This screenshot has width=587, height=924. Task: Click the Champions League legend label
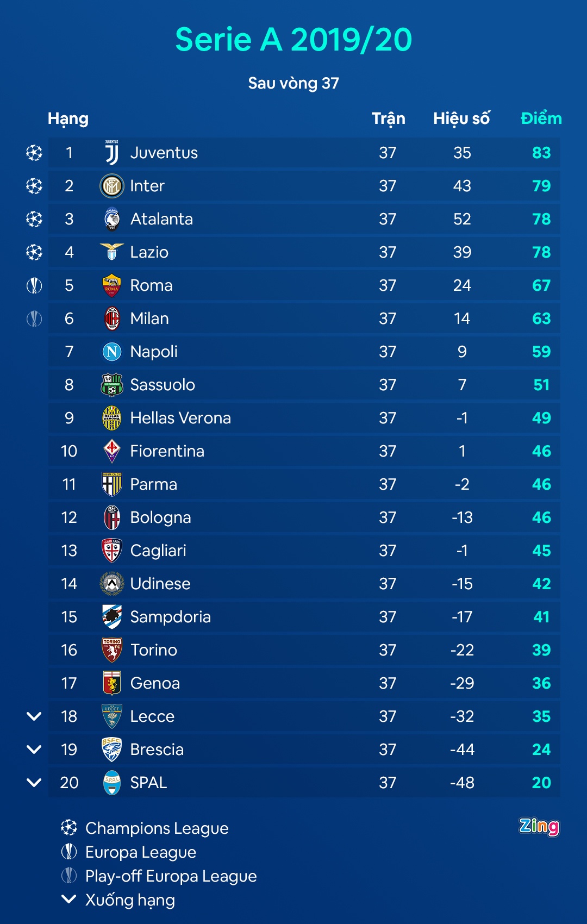pos(157,828)
